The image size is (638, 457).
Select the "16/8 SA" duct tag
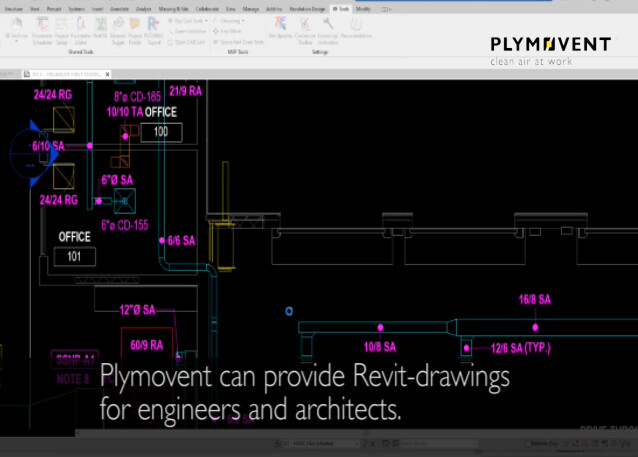(535, 300)
